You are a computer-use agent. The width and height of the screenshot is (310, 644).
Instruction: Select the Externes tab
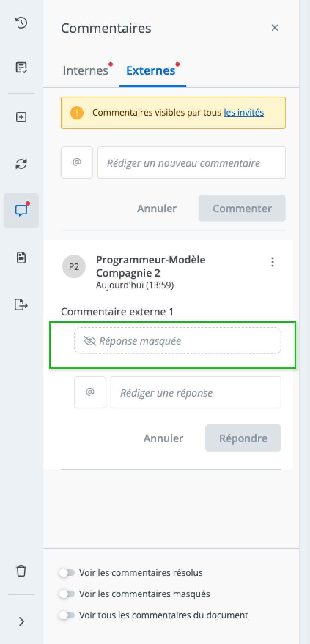(x=151, y=70)
